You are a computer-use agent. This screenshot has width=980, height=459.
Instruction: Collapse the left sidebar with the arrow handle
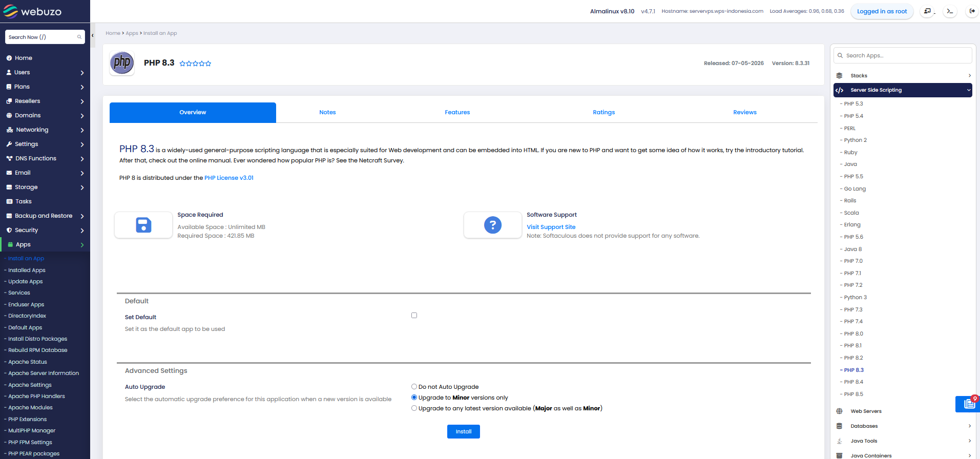pyautogui.click(x=93, y=35)
